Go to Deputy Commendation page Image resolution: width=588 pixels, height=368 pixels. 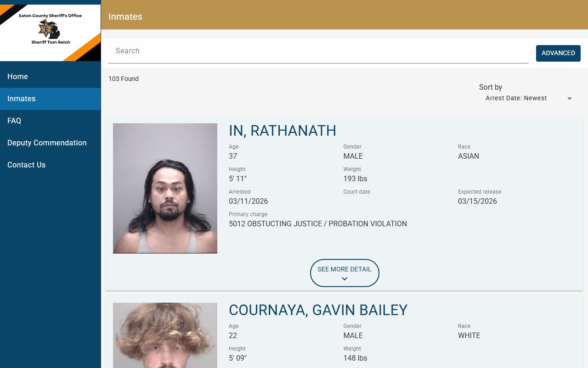coord(50,143)
